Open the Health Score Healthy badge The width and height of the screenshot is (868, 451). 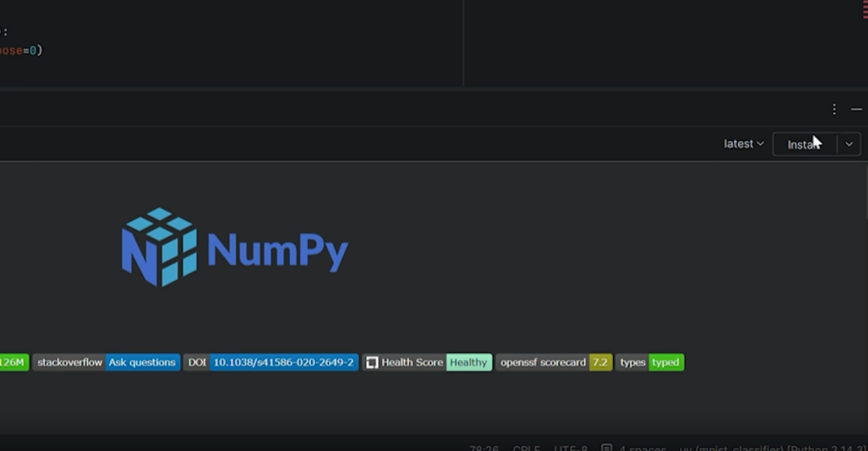coord(427,363)
